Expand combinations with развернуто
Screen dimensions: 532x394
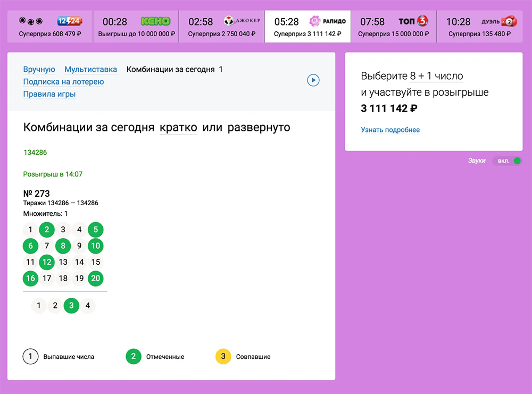(x=259, y=128)
